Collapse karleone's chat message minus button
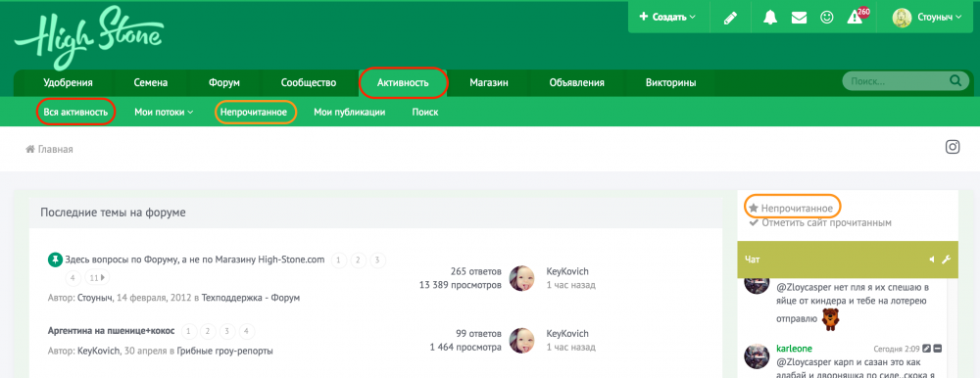 tap(938, 348)
